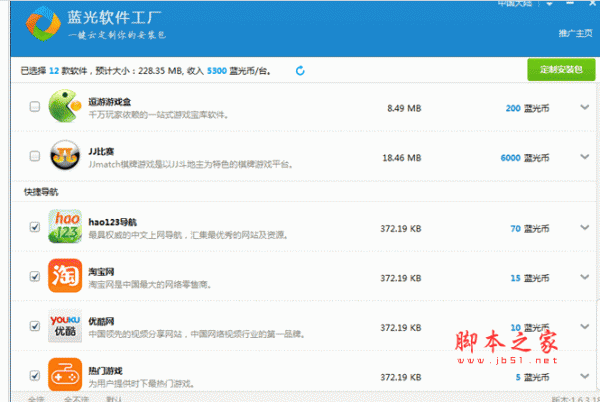This screenshot has height=402, width=600.
Task: Click the hao123导航 icon
Action: 65,226
